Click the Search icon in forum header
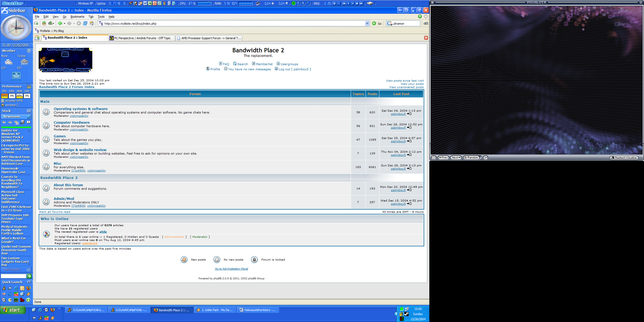Image resolution: width=644 pixels, height=322 pixels. 235,64
